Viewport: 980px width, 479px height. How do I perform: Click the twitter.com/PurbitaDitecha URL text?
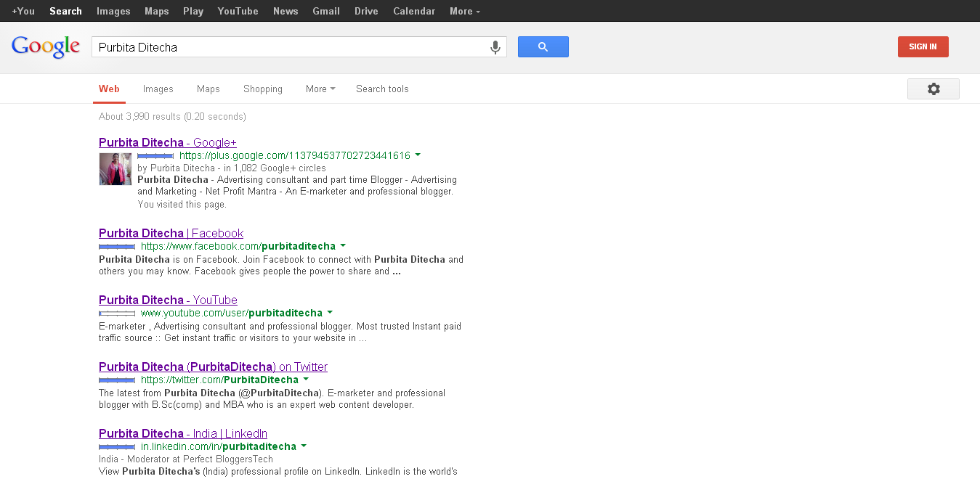pos(219,380)
